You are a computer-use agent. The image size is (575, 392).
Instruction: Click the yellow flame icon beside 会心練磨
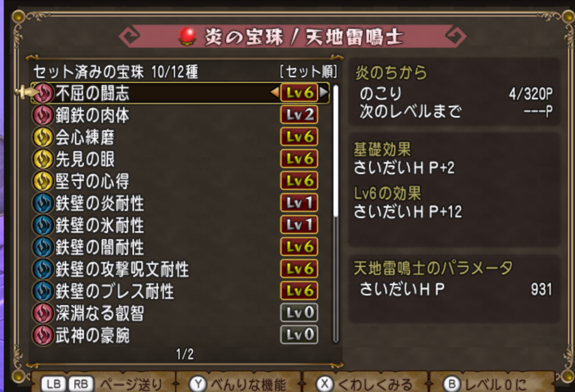click(43, 137)
